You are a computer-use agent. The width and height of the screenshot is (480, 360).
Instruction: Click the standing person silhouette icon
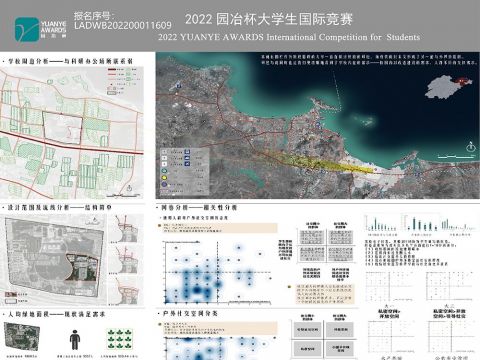[75, 340]
